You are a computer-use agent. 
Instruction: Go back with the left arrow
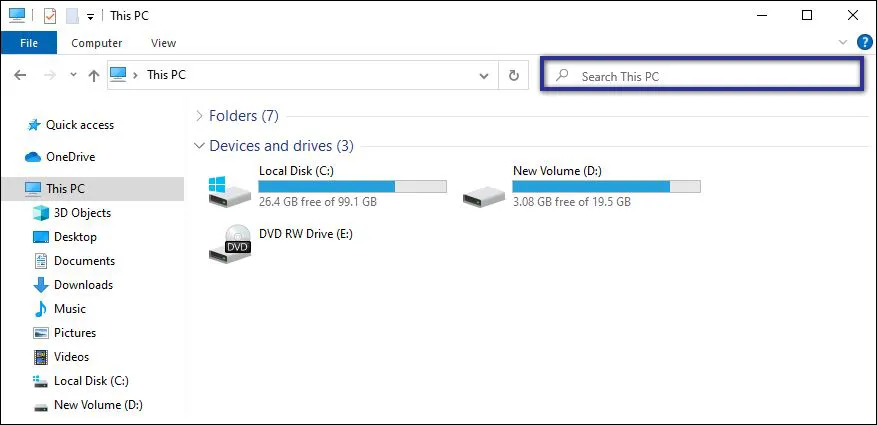(20, 75)
